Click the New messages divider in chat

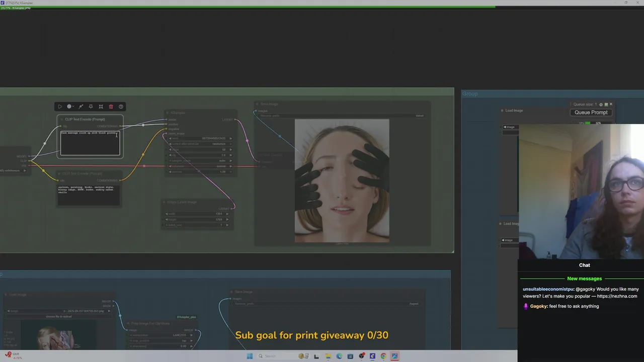tap(584, 279)
